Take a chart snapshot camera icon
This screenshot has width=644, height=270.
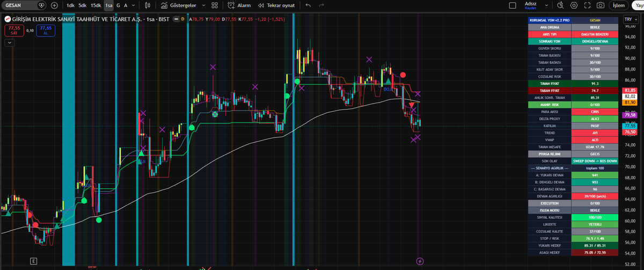click(600, 5)
